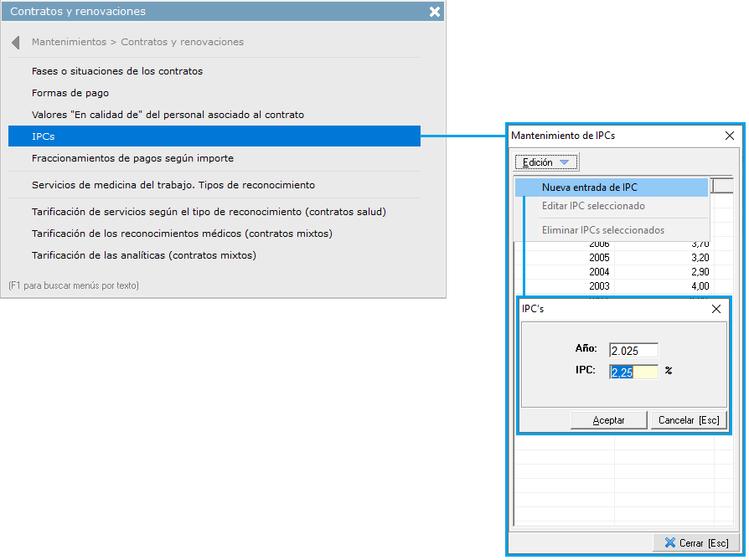Choose Editar IPC seleccionado option
This screenshot has height=560, width=749.
(593, 206)
